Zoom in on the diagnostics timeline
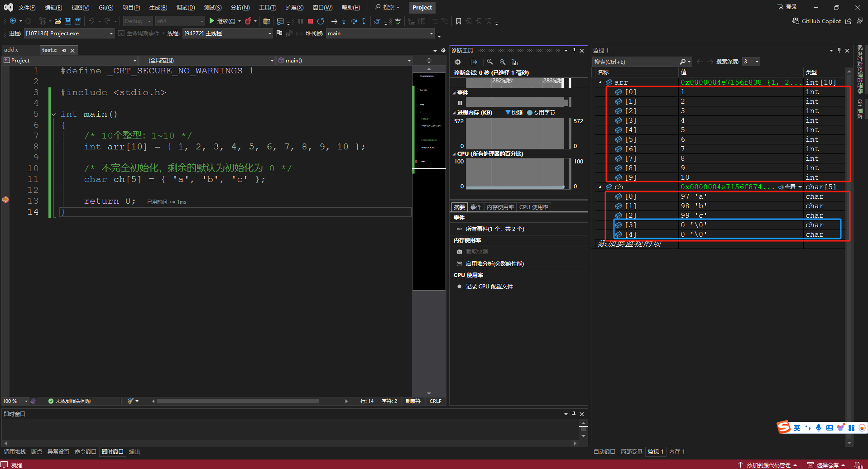 (490, 62)
